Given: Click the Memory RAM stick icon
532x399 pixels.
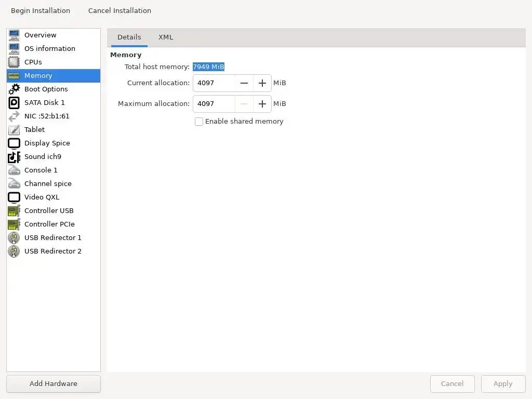Looking at the screenshot, I should [x=14, y=76].
